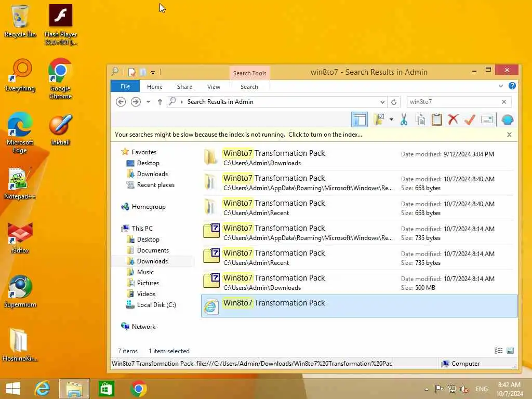Viewport: 532px width, 399px height.
Task: Refresh the search results
Action: [394, 102]
